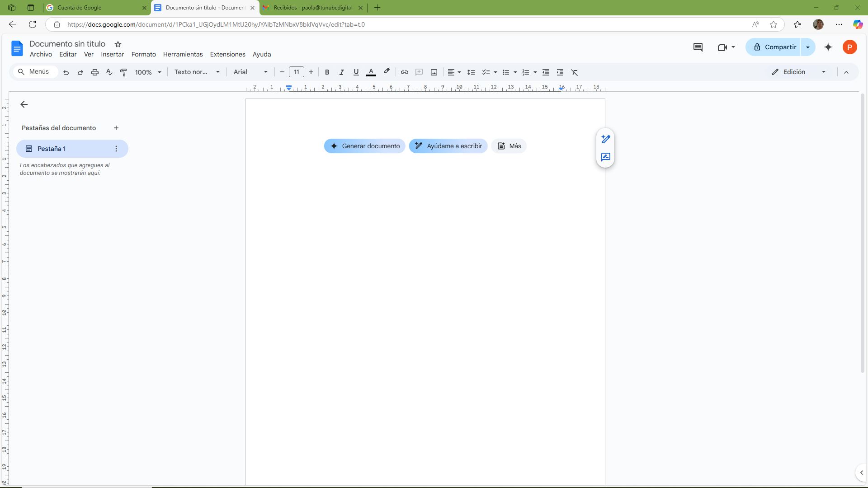Expand the Edición mode dropdown
The width and height of the screenshot is (868, 488).
pyautogui.click(x=823, y=72)
